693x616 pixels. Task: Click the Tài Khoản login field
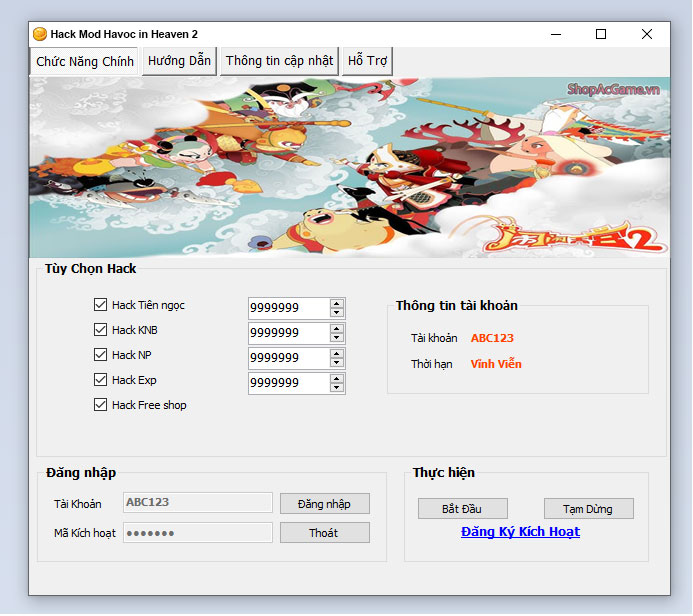198,503
